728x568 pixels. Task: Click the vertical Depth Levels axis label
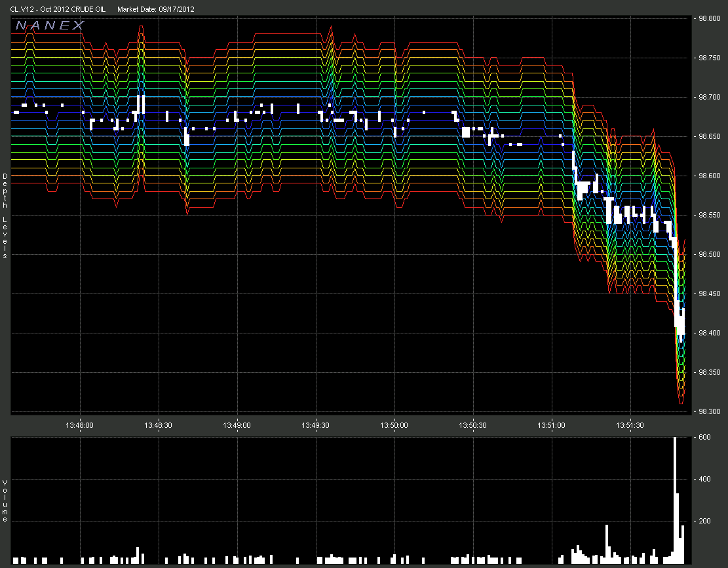coord(5,216)
